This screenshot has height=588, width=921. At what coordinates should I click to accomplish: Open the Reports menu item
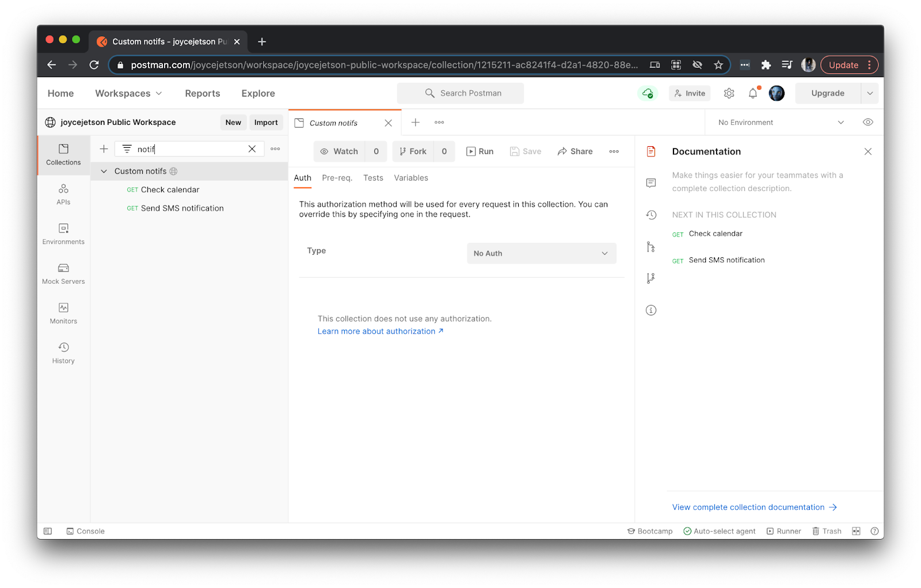pyautogui.click(x=202, y=93)
